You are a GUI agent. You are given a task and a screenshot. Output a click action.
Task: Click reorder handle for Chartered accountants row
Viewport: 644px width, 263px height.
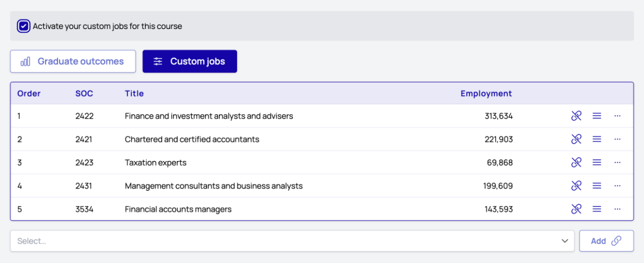[597, 139]
